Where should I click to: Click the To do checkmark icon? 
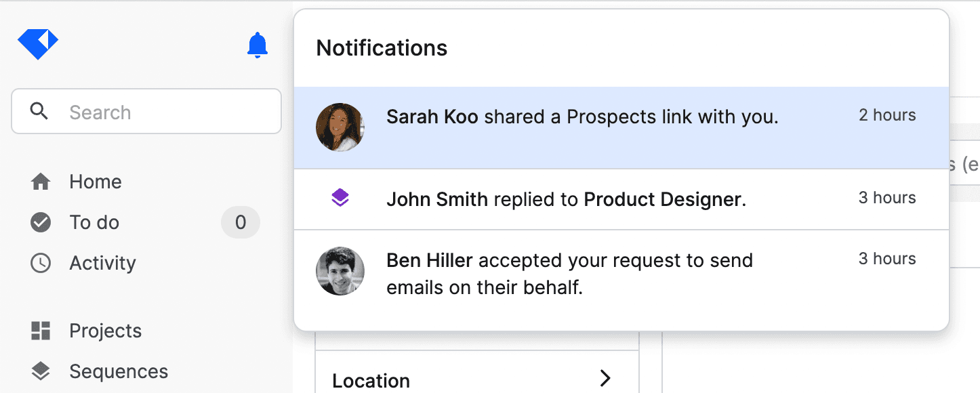coord(41,222)
